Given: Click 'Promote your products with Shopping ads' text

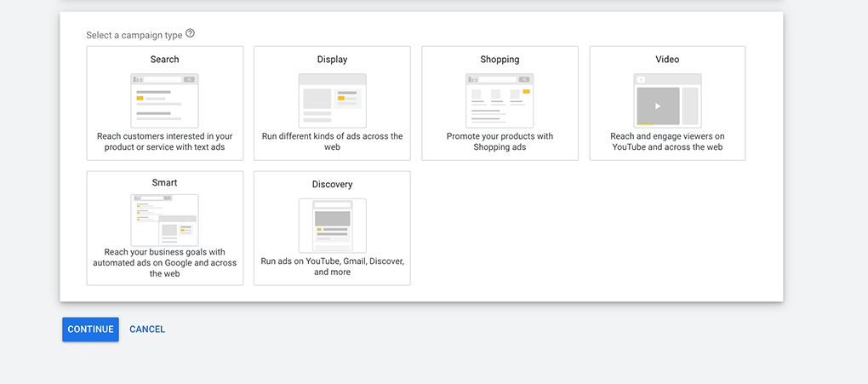Looking at the screenshot, I should 500,142.
